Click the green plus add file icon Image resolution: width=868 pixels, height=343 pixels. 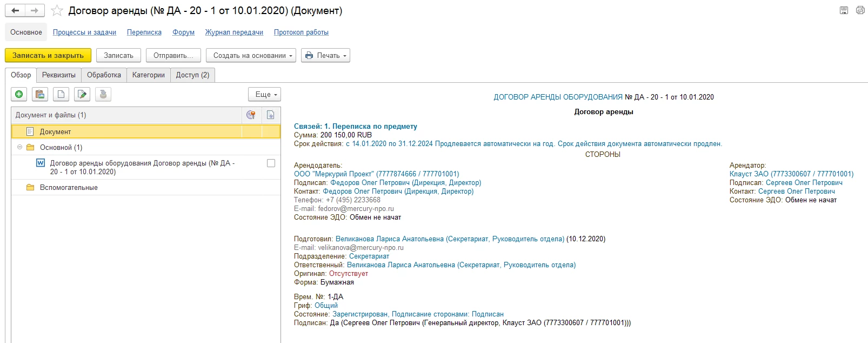point(19,95)
